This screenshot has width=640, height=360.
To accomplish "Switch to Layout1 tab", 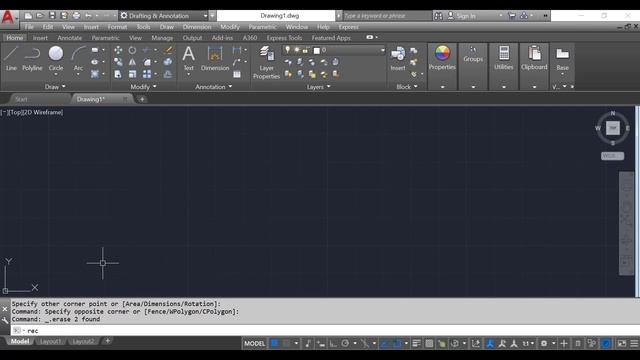I will tap(50, 341).
